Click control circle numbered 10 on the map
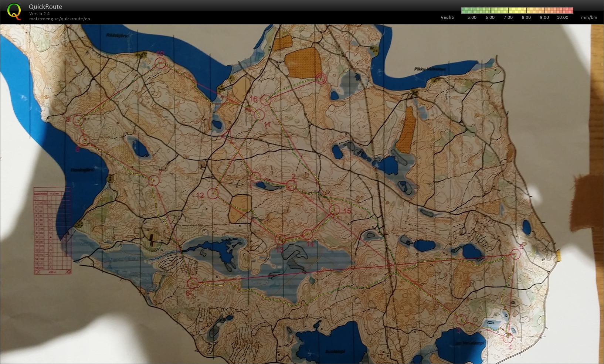 coord(161,64)
